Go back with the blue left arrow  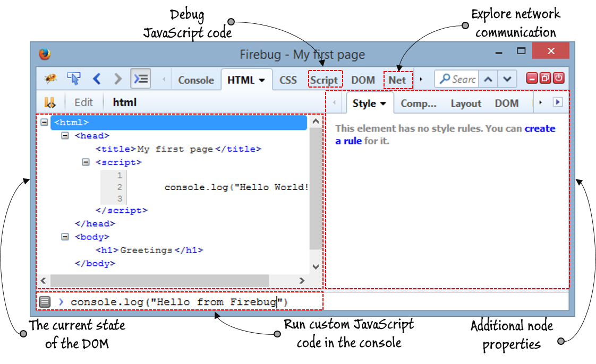(97, 79)
